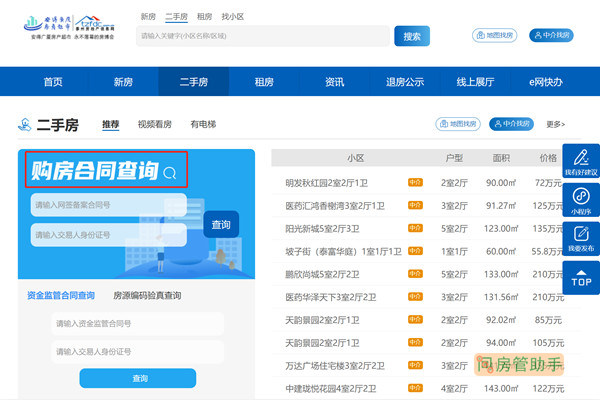Click 中介 badge on 中建珑悦花园 row
This screenshot has height=400, width=600.
click(x=415, y=388)
